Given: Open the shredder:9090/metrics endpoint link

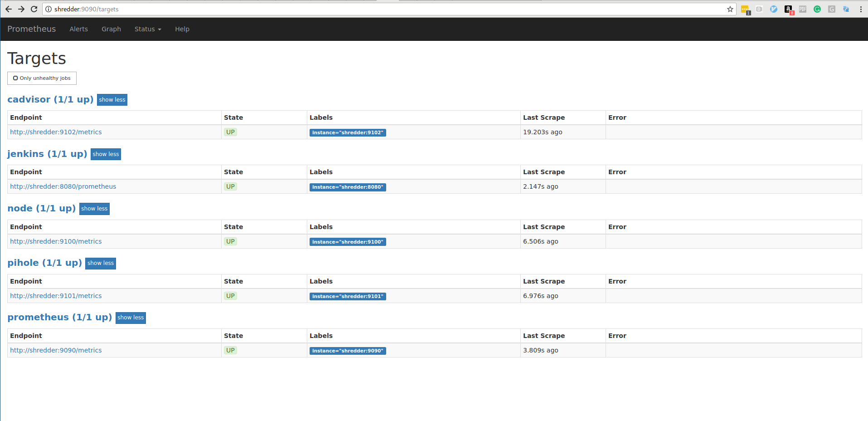Looking at the screenshot, I should point(56,350).
